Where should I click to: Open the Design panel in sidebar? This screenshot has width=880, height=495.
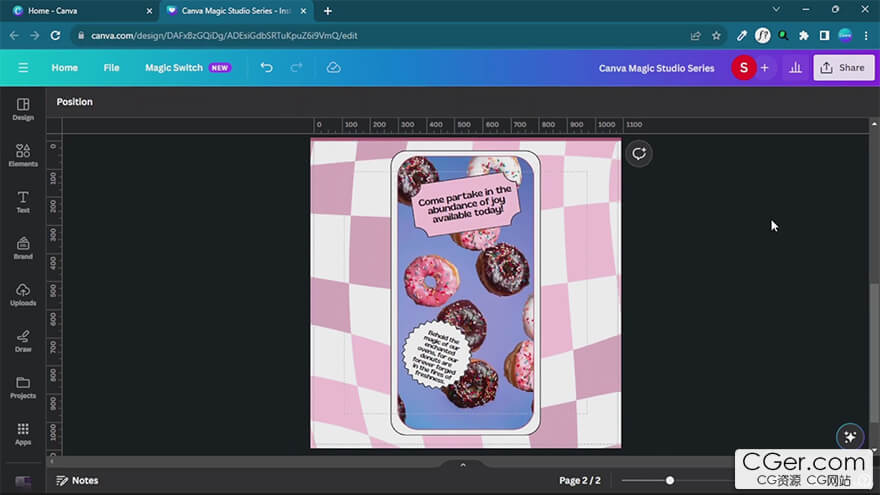tap(23, 109)
